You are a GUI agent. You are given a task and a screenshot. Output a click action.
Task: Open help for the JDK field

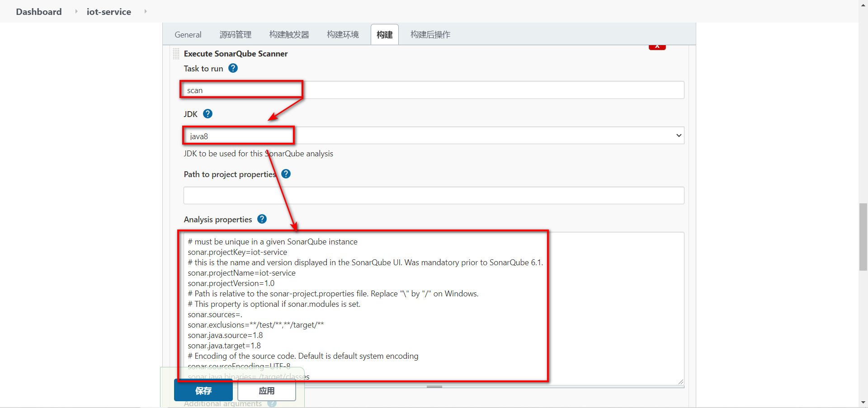(208, 114)
